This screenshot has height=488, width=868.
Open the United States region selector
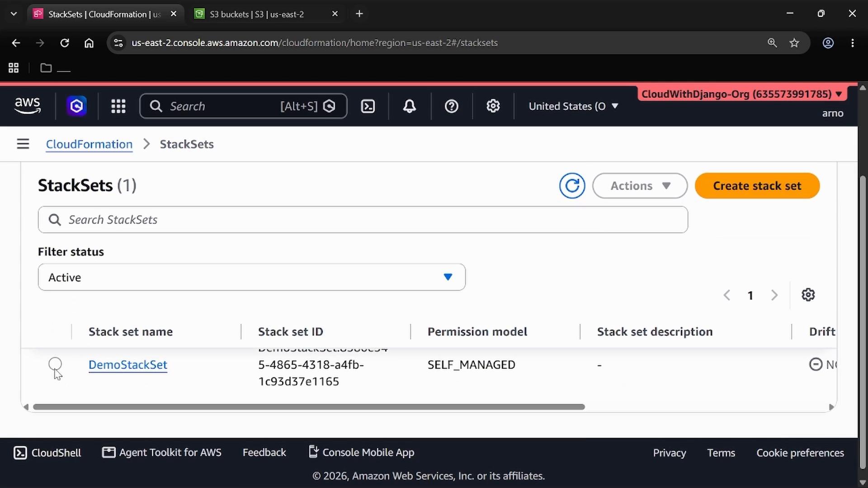573,106
